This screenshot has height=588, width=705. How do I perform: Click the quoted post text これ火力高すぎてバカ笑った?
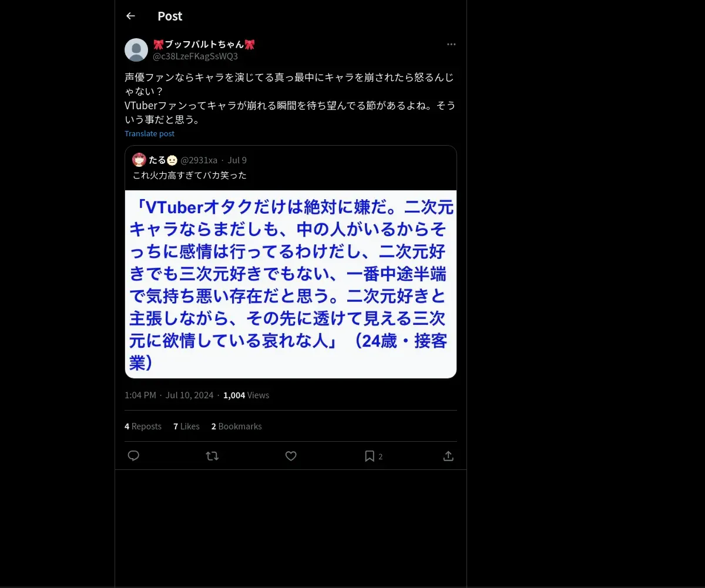coord(190,175)
